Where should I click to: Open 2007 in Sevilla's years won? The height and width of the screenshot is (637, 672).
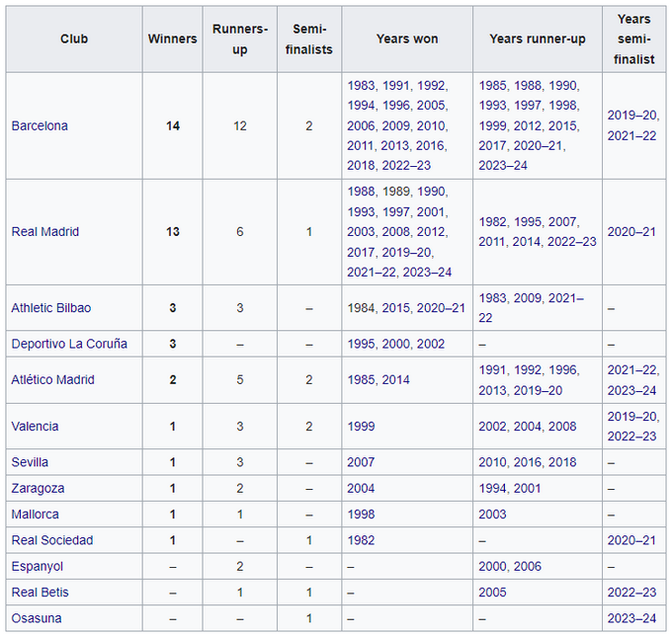click(361, 462)
